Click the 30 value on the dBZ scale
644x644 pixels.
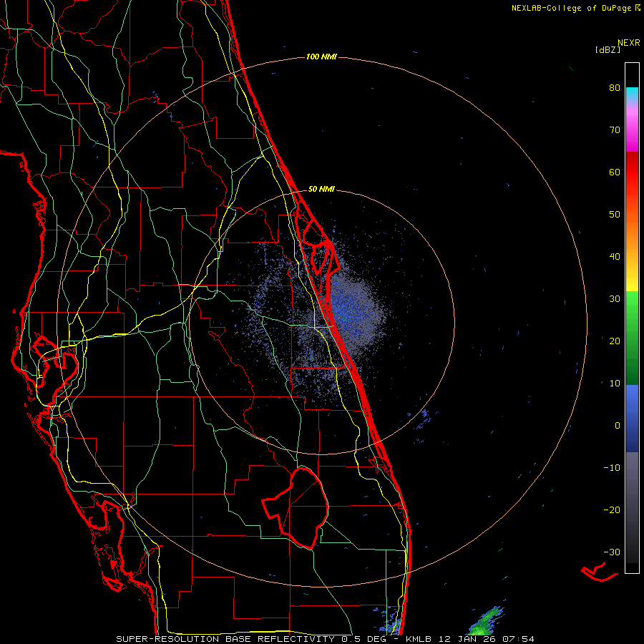click(x=615, y=299)
